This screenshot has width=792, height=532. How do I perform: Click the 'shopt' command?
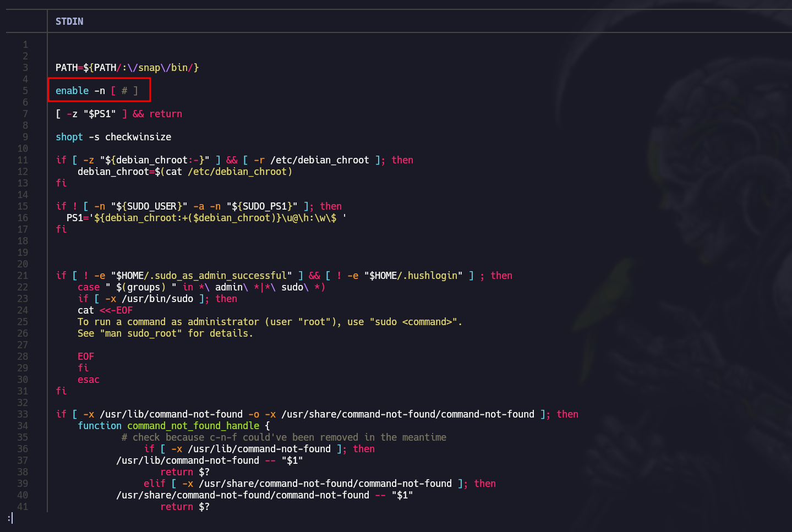pos(69,137)
